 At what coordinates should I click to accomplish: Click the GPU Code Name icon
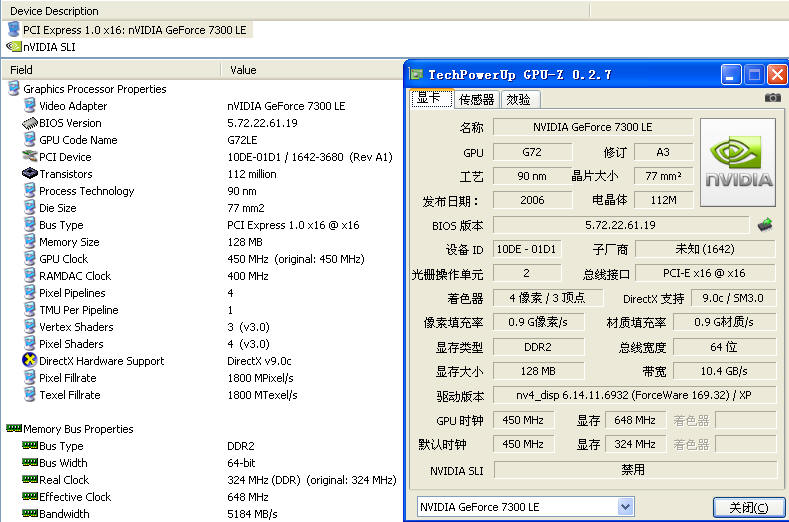30,139
